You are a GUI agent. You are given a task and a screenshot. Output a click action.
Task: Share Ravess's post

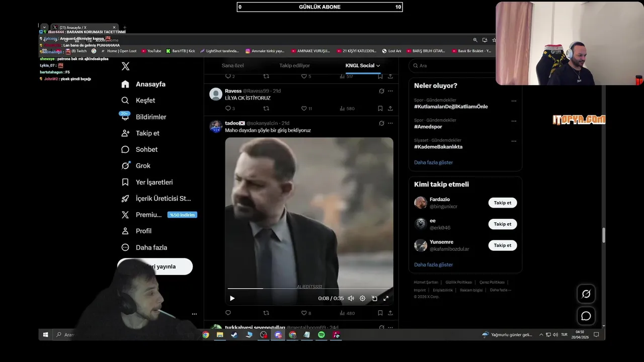coord(390,108)
